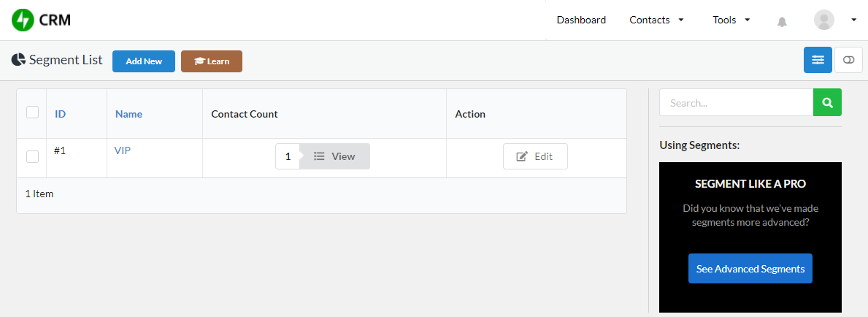
Task: Click the user avatar icon
Action: [x=824, y=20]
